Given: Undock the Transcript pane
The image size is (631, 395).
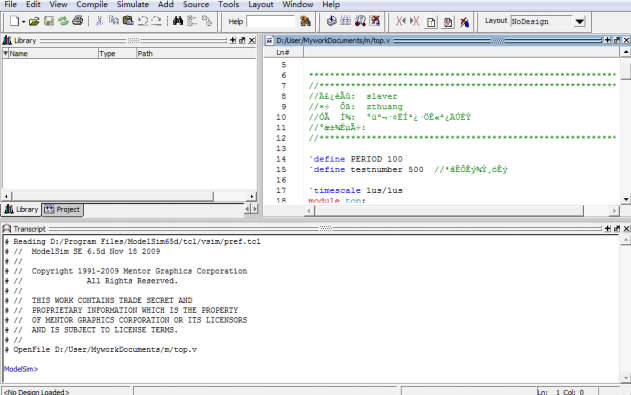Looking at the screenshot, I should tap(617, 228).
